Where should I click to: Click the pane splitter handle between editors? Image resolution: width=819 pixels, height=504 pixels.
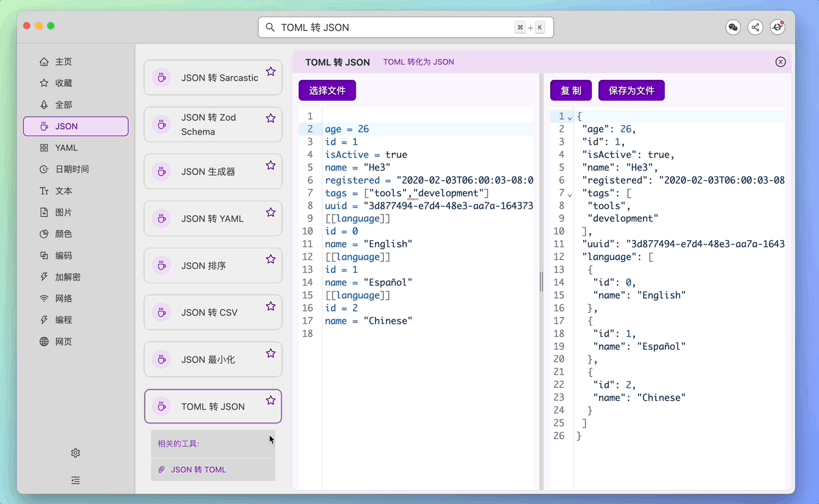(x=541, y=281)
